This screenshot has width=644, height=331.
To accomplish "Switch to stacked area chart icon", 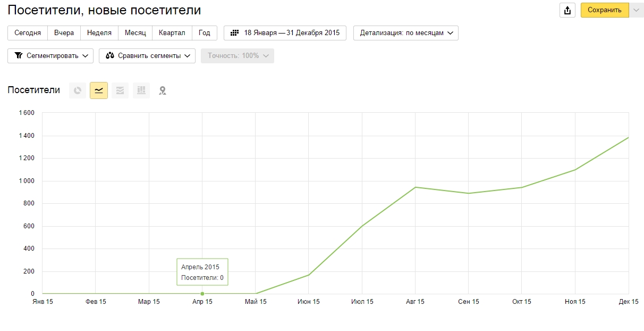I will pos(120,90).
